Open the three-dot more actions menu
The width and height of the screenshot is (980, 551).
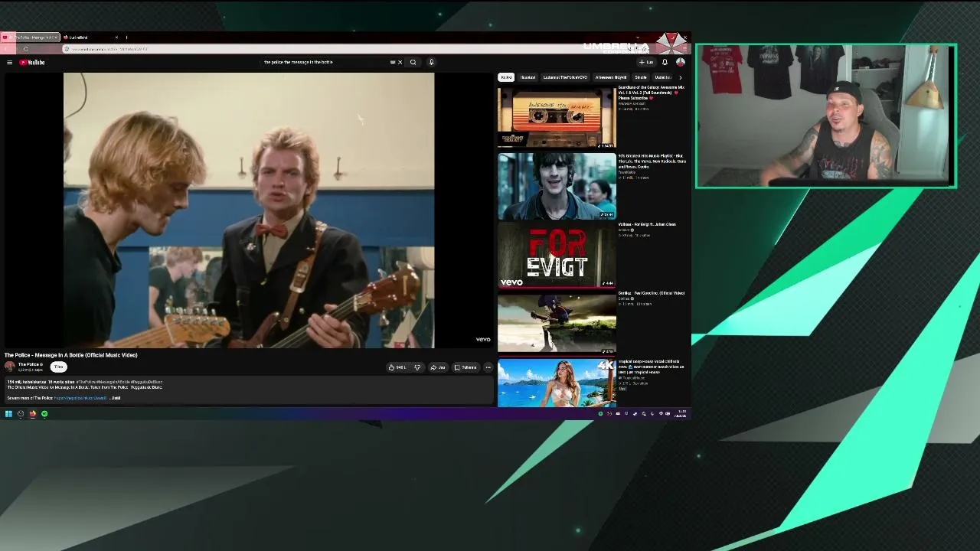coord(488,367)
